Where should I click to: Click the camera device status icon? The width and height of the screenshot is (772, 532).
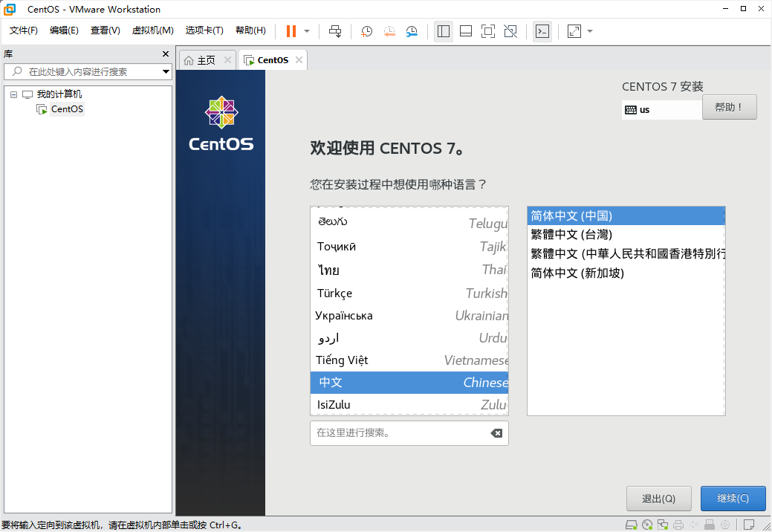724,525
